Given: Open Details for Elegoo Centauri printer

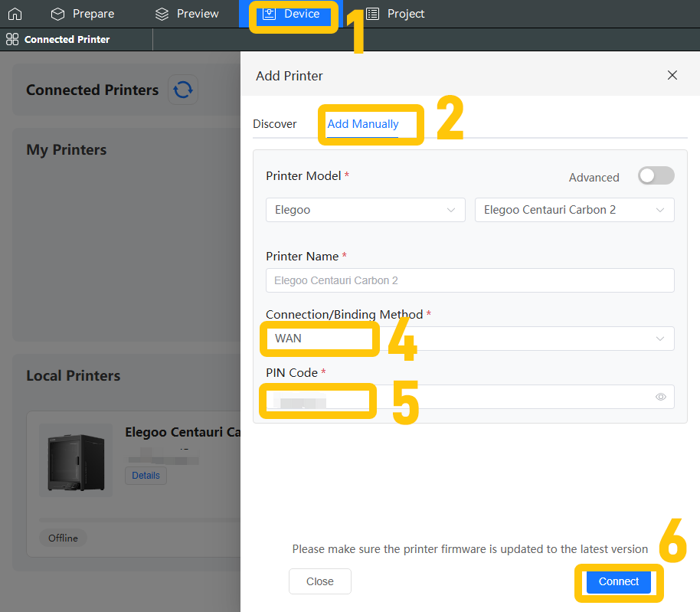Looking at the screenshot, I should pyautogui.click(x=146, y=476).
